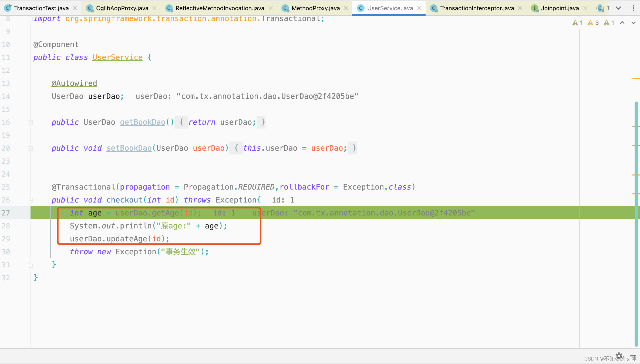
Task: Open ReflectiveMethodInvocation.java tab
Action: click(x=220, y=8)
